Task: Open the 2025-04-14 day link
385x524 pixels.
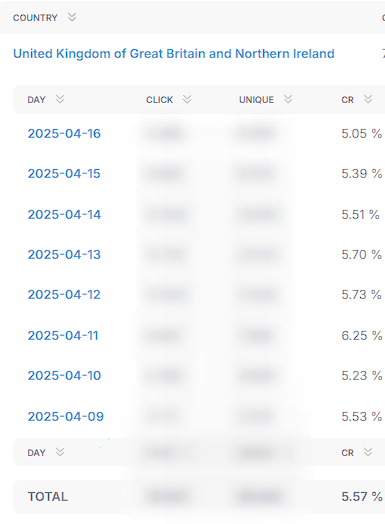Action: click(x=64, y=215)
